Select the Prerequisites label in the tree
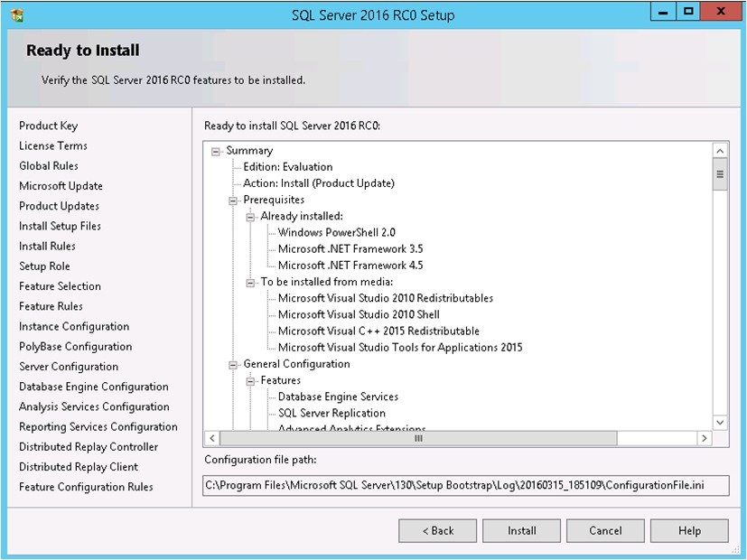Screen dimensions: 747x560 274,200
